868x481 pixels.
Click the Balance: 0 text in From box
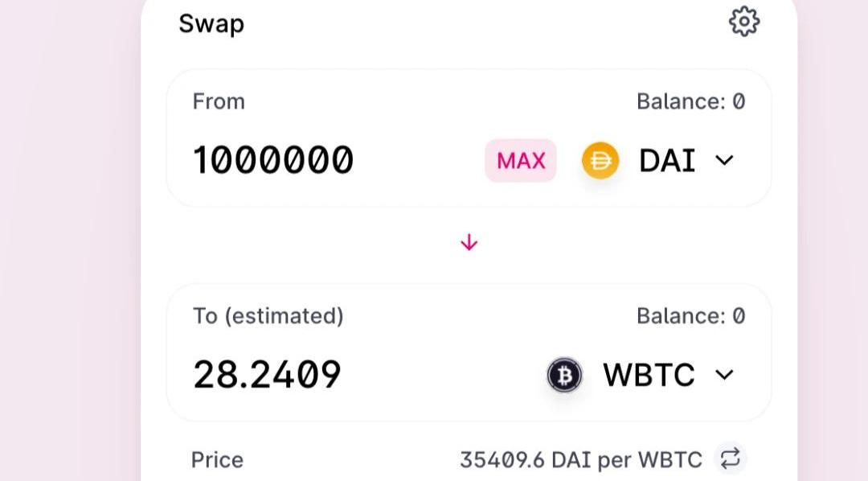[690, 101]
